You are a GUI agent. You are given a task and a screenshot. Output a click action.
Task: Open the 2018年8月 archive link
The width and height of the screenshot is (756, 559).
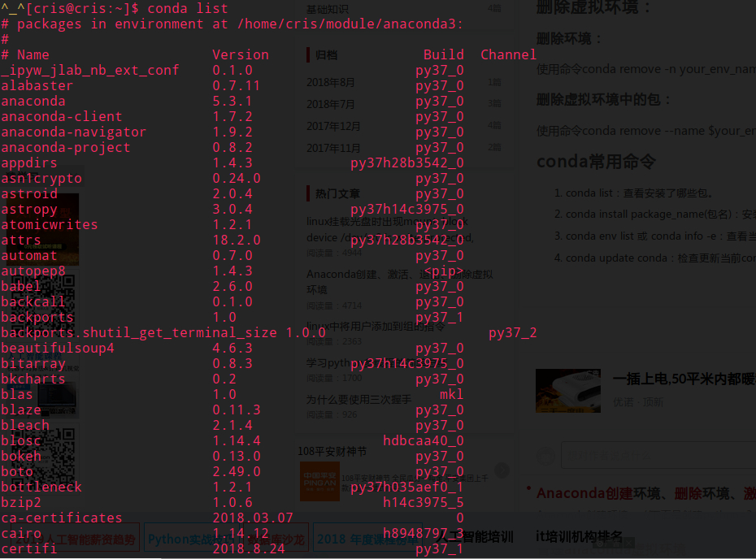click(331, 82)
